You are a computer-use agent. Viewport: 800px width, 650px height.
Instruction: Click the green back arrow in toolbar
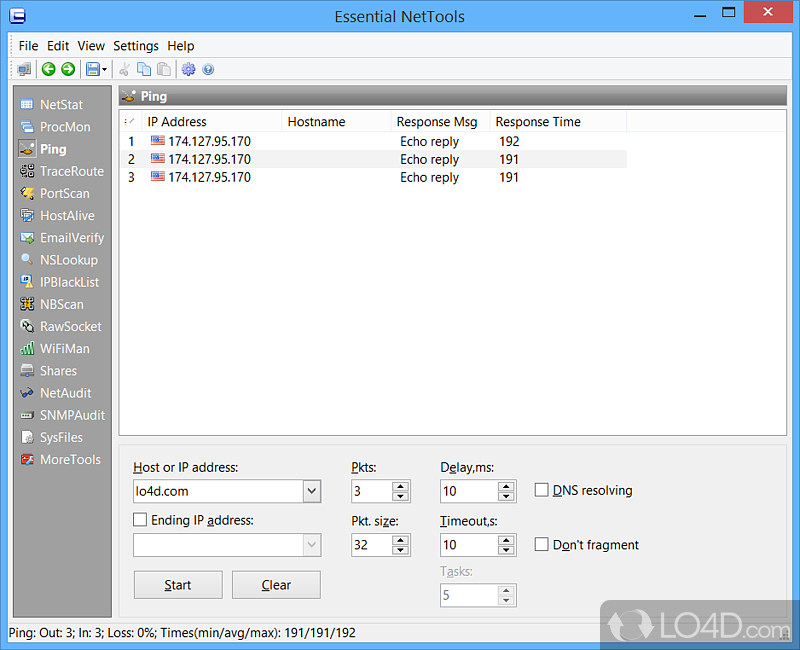pos(48,69)
